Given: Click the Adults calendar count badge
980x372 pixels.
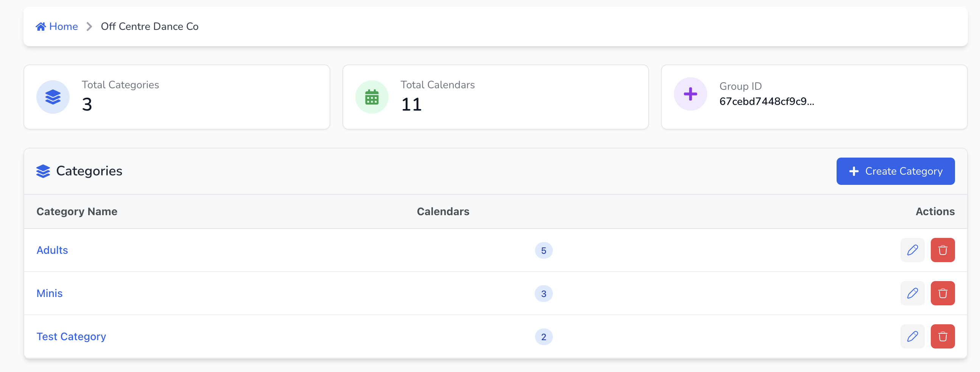Looking at the screenshot, I should [543, 250].
